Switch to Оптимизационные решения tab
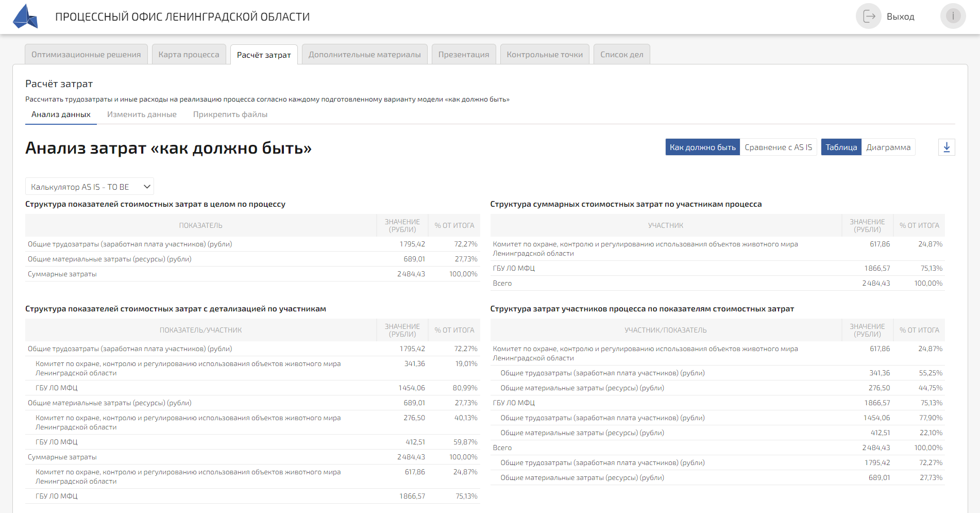This screenshot has height=513, width=980. [86, 55]
